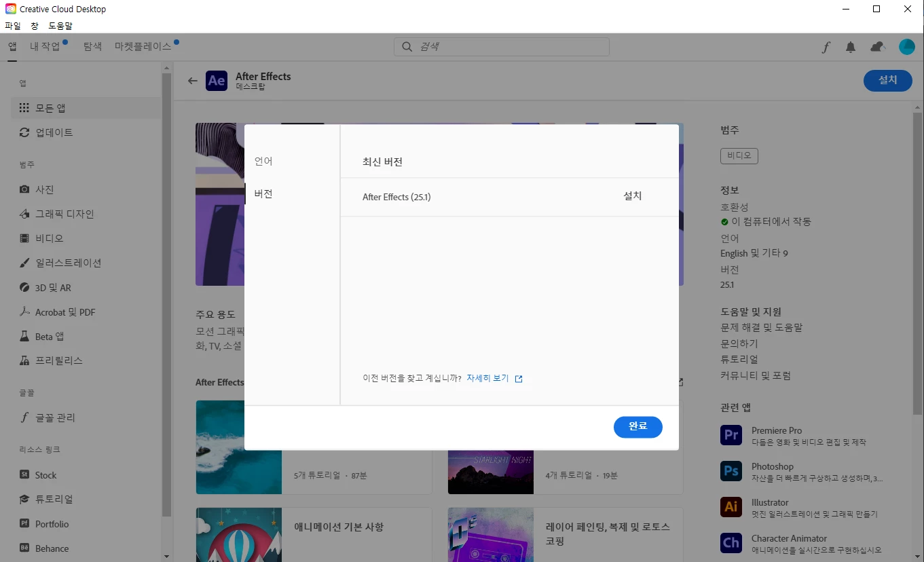Switch to the 탐색 tab

click(x=92, y=47)
